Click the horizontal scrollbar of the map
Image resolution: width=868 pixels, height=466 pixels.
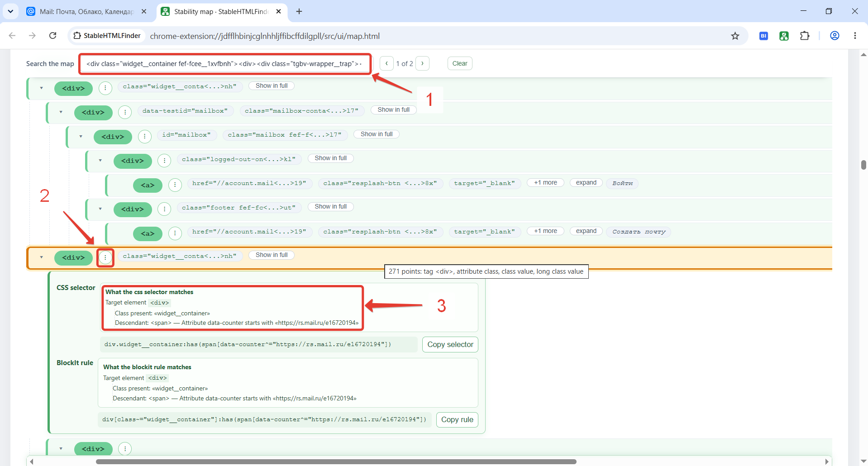pos(336,461)
